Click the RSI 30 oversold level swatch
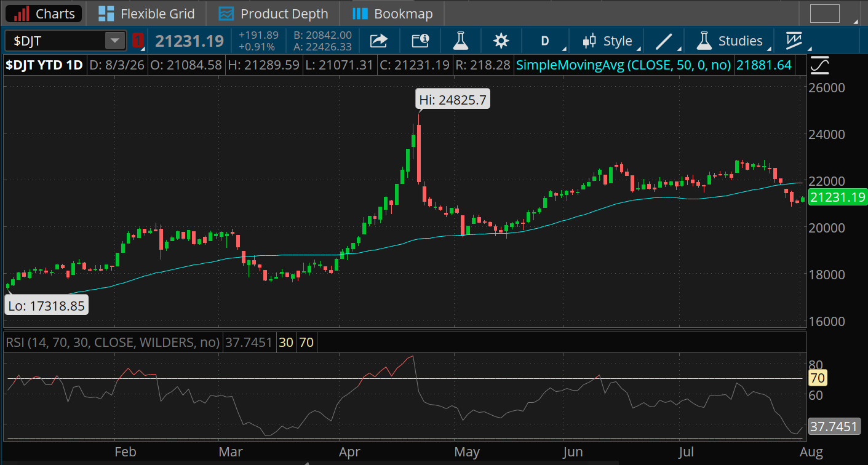Screen dimensions: 868x465 (286, 342)
